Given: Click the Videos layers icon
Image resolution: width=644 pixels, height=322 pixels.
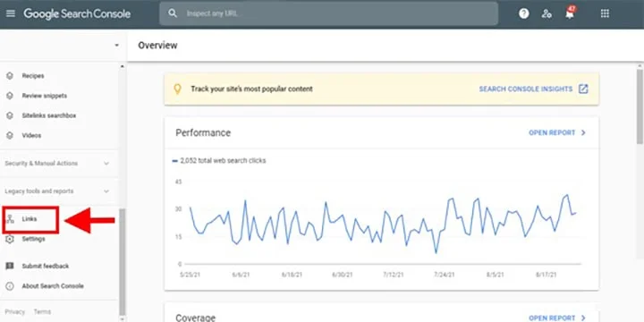Looking at the screenshot, I should [x=10, y=135].
